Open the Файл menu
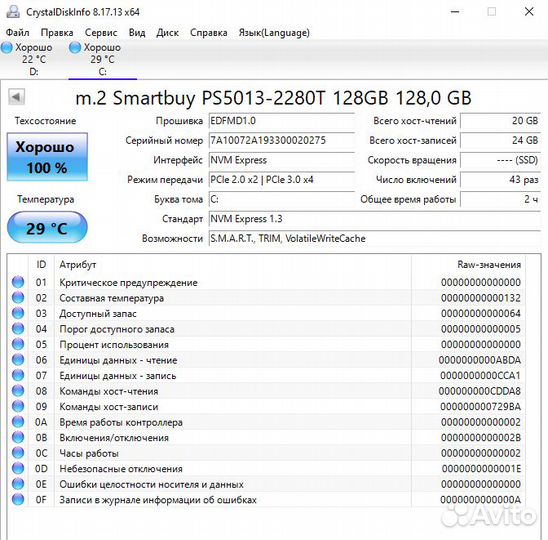The height and width of the screenshot is (540, 548). click(17, 33)
